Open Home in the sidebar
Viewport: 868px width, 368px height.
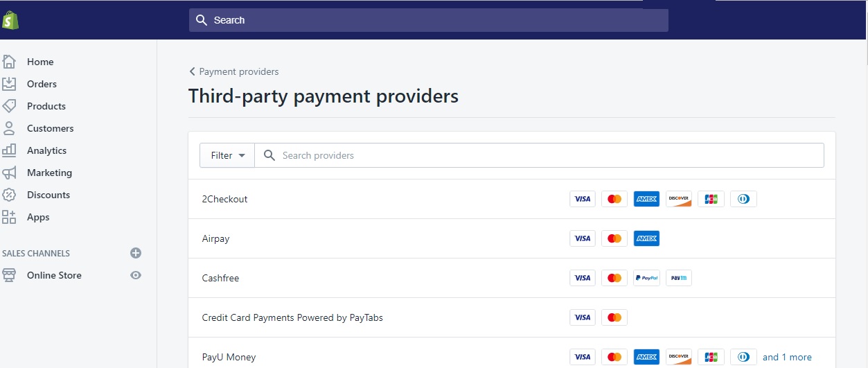40,62
